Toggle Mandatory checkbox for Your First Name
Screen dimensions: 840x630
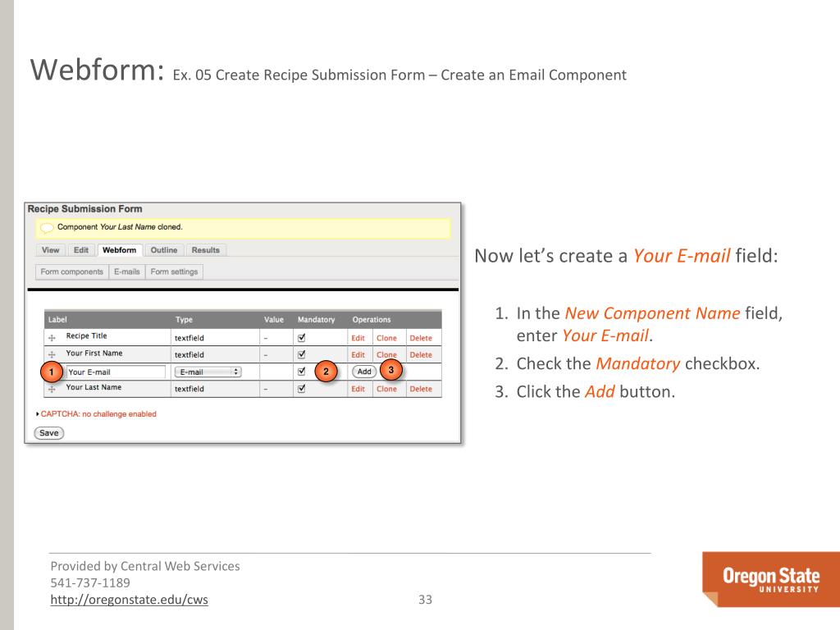(x=302, y=354)
